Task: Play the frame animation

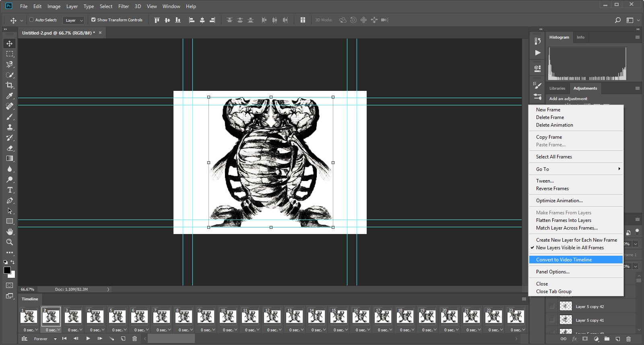Action: point(88,339)
